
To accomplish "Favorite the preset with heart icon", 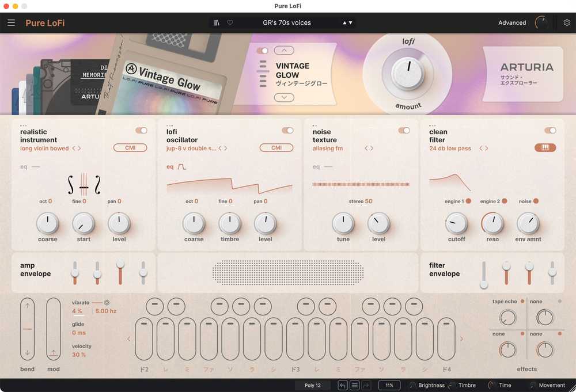I will point(230,23).
